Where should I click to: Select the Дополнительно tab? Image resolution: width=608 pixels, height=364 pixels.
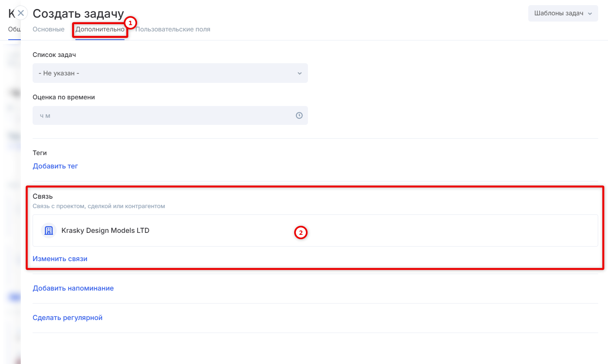pyautogui.click(x=100, y=29)
